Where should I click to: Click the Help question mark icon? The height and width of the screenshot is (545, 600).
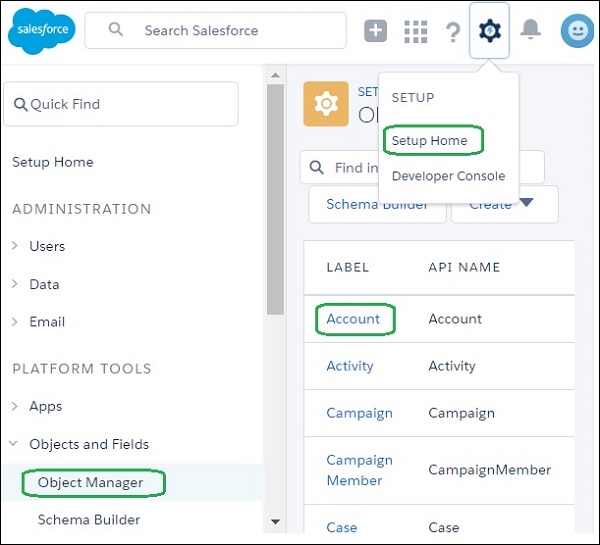(452, 32)
